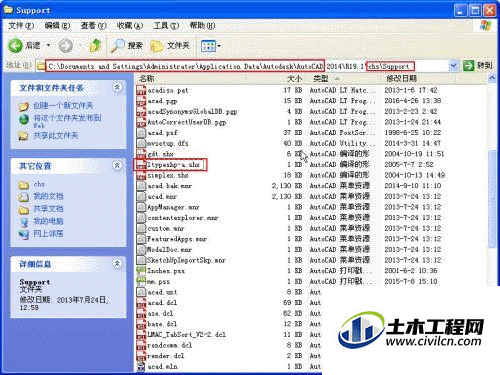The width and height of the screenshot is (500, 375).
Task: Select the ltypeshp-a.shx file icon
Action: (141, 165)
